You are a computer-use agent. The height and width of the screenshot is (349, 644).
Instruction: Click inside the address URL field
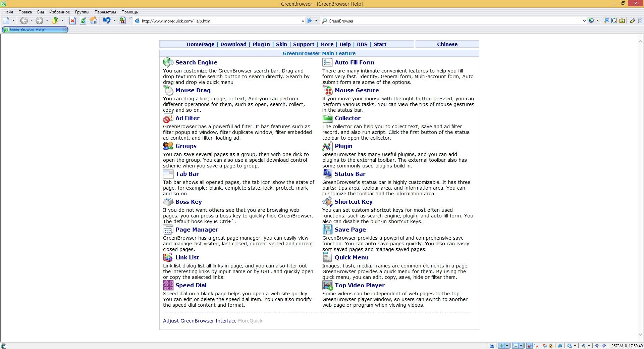(x=220, y=21)
